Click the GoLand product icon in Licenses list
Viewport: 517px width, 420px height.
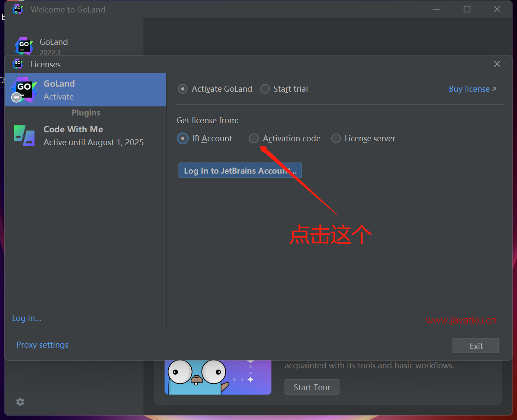click(24, 90)
